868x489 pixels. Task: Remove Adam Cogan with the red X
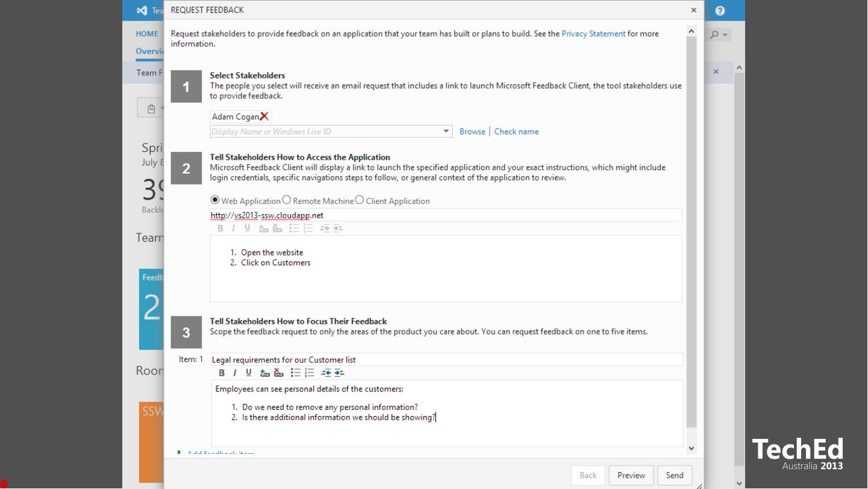point(264,116)
